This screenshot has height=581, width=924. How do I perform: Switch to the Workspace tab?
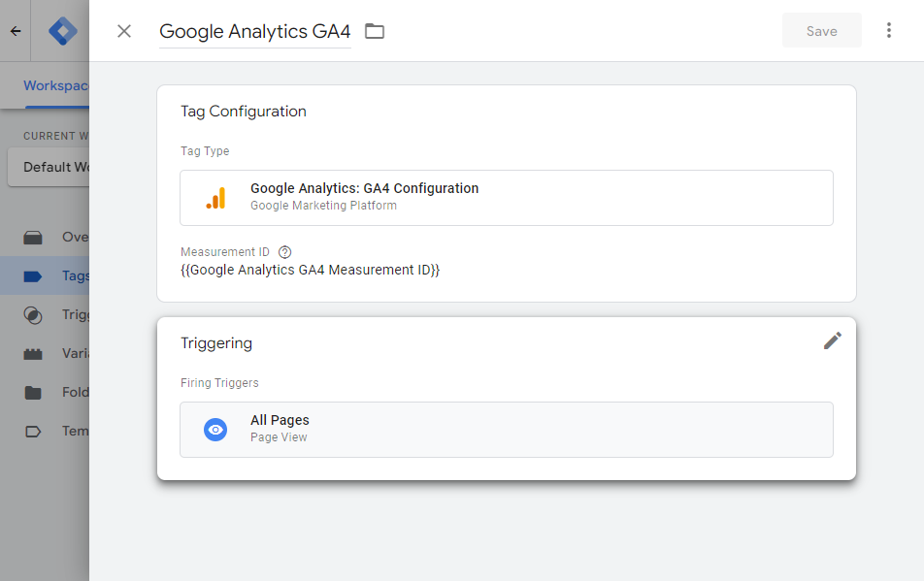[x=56, y=85]
